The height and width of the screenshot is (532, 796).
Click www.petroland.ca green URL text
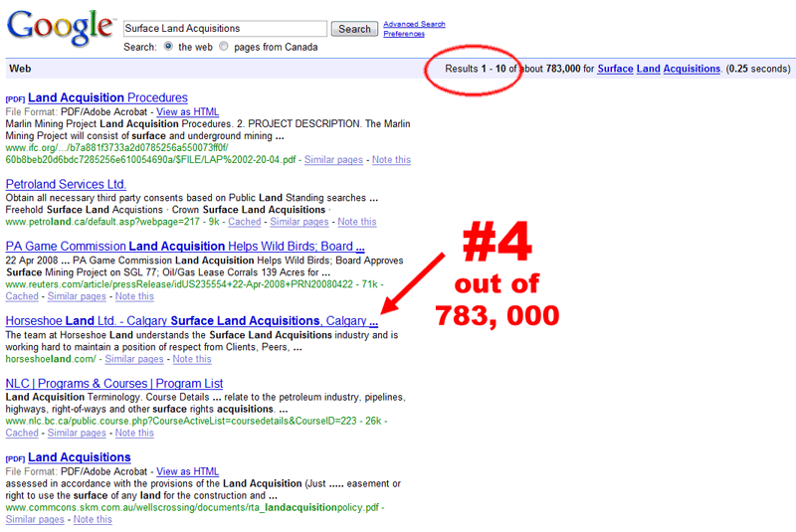(x=102, y=222)
